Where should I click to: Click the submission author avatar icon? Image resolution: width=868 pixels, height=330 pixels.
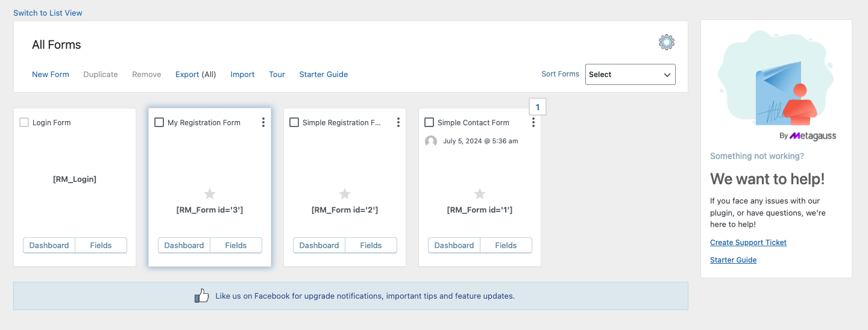point(431,141)
